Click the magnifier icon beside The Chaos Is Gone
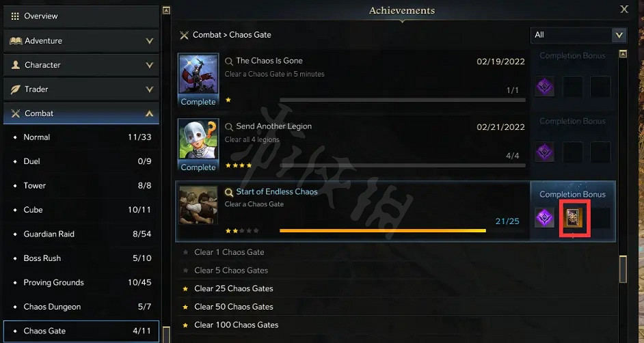The image size is (644, 343). tap(229, 61)
